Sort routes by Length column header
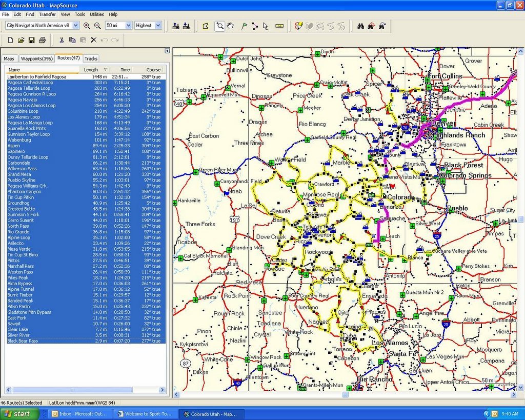The height and width of the screenshot is (420, 525). (x=94, y=70)
